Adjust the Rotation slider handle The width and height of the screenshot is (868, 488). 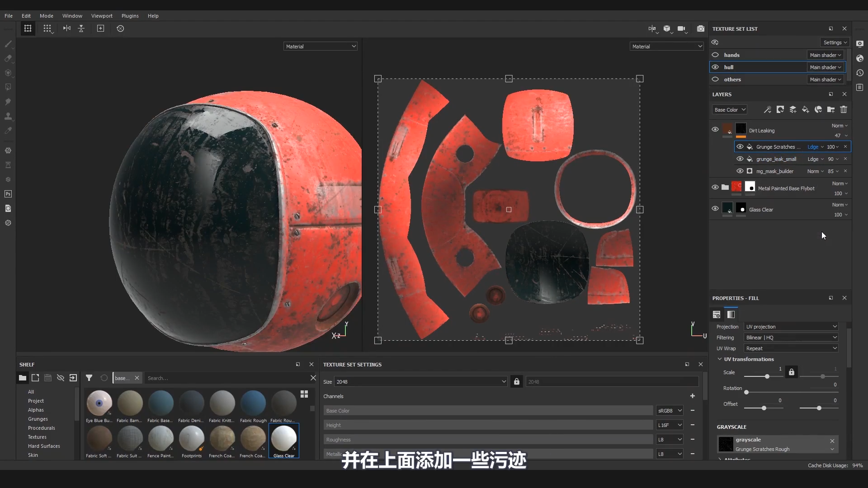(746, 392)
